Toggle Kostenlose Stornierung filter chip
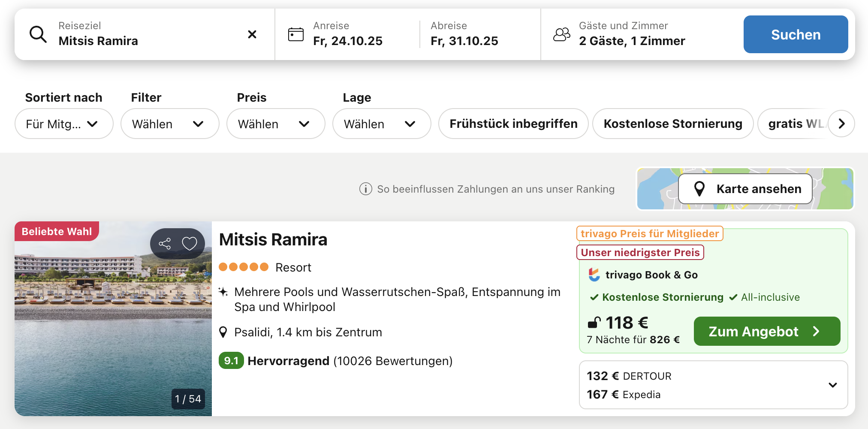 [x=673, y=124]
